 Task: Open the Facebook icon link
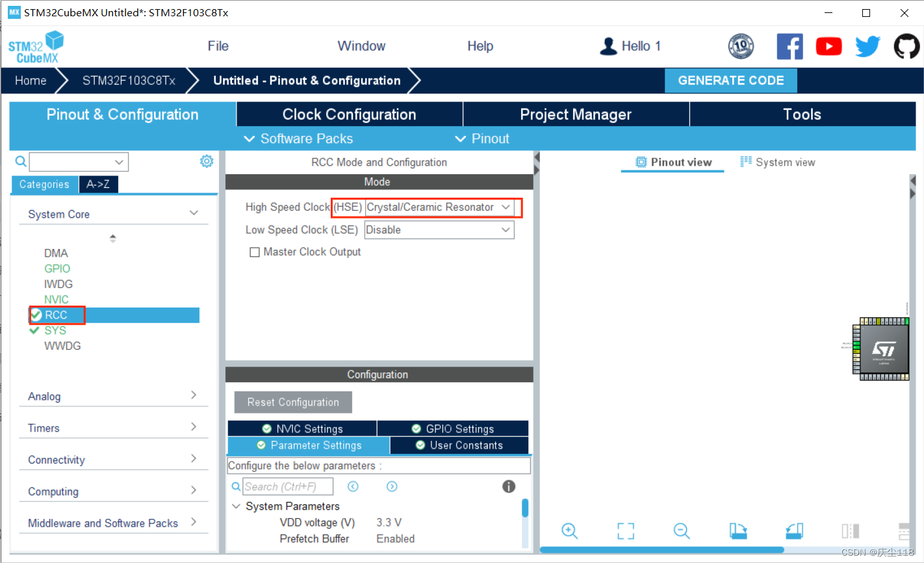pos(789,46)
